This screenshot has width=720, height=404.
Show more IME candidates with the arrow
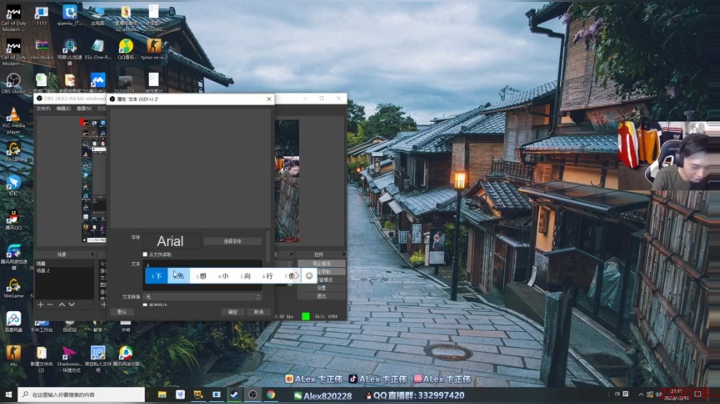(x=297, y=276)
